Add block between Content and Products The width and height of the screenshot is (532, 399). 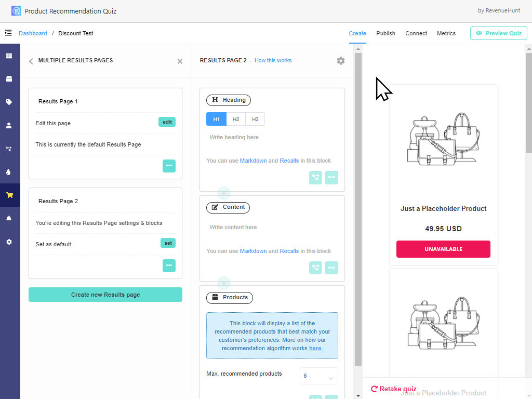224,283
